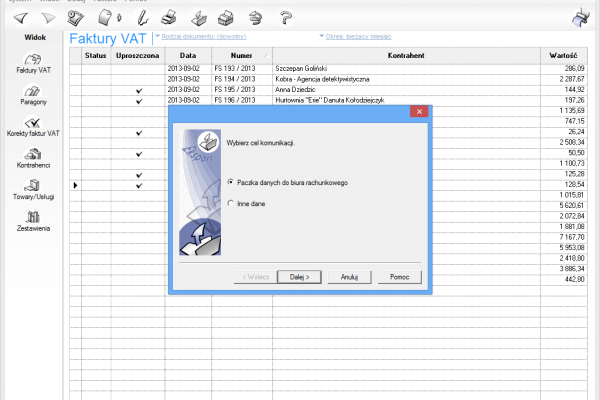Select 'Paczka danych do biura rachunkowego' option
The width and height of the screenshot is (600, 400).
(x=231, y=182)
